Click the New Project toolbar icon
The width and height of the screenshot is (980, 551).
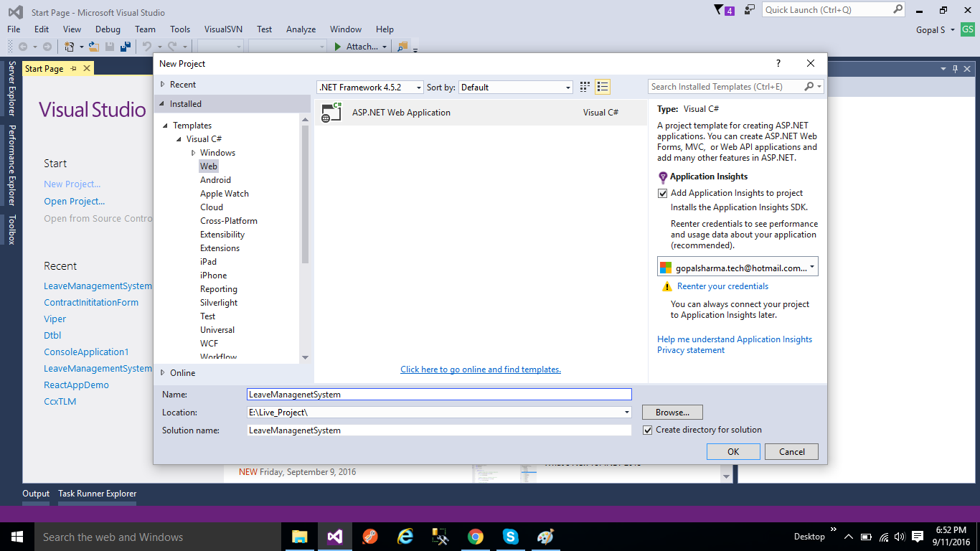[70, 47]
